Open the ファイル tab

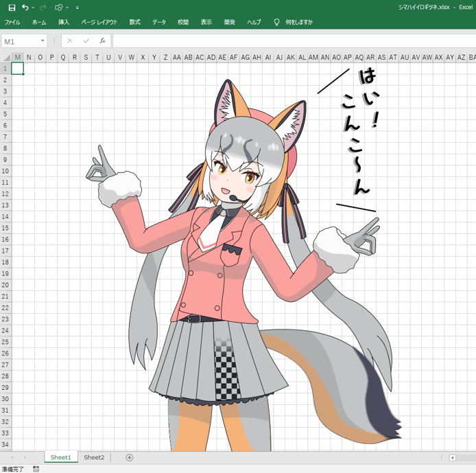coord(12,22)
